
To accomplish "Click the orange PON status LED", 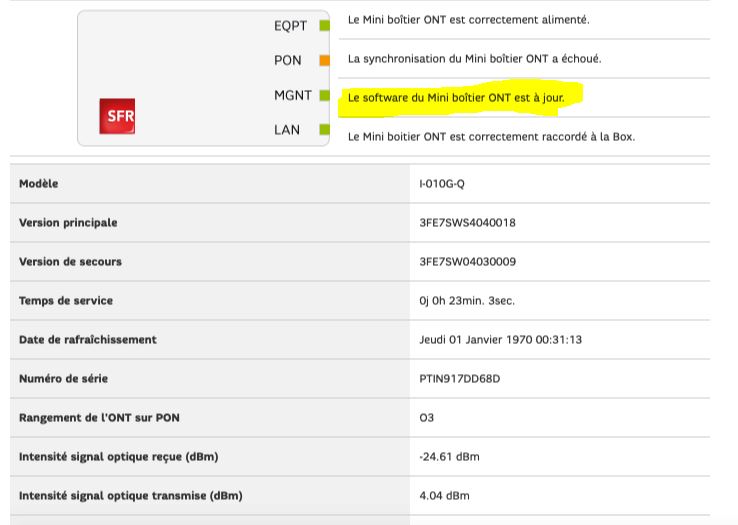I will click(323, 61).
